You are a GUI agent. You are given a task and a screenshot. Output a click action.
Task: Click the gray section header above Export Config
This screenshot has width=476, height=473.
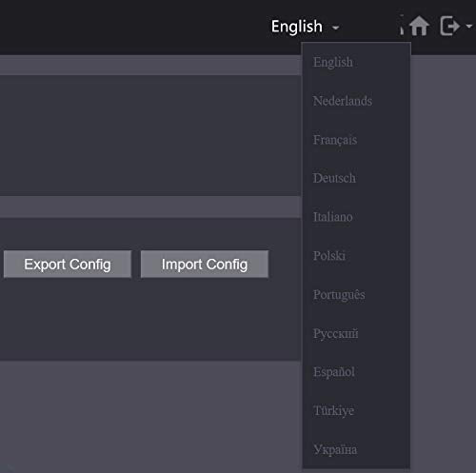150,207
